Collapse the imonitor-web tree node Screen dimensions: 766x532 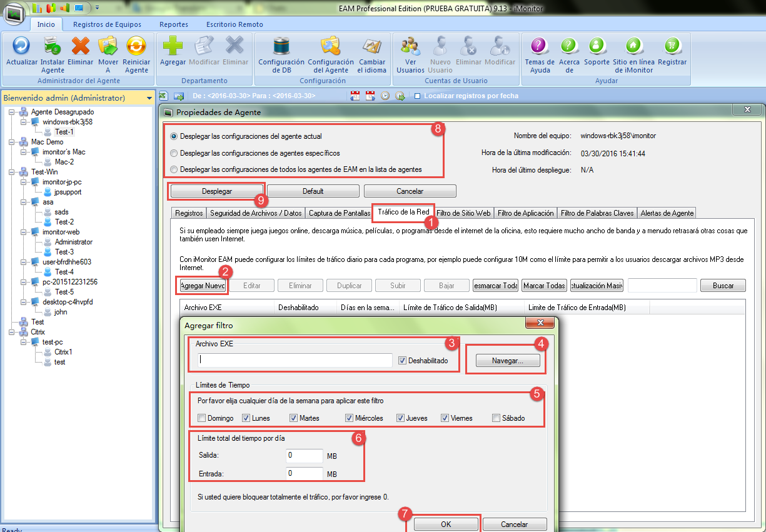23,232
